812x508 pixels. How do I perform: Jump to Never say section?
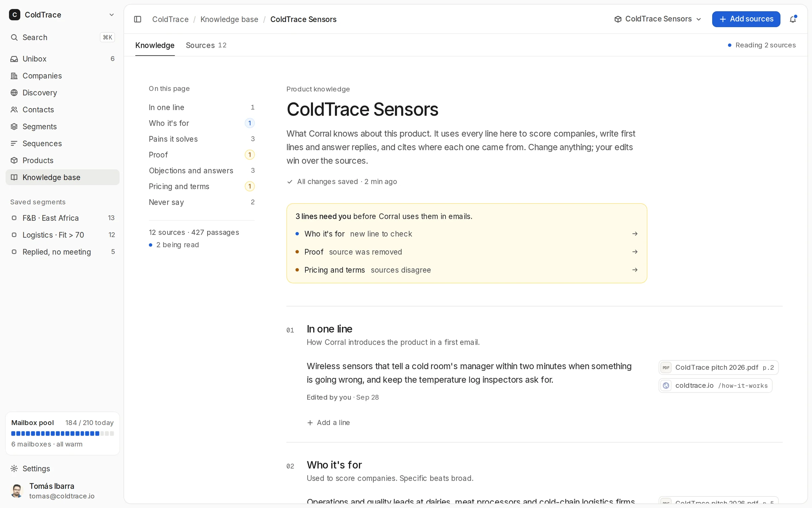click(202, 203)
